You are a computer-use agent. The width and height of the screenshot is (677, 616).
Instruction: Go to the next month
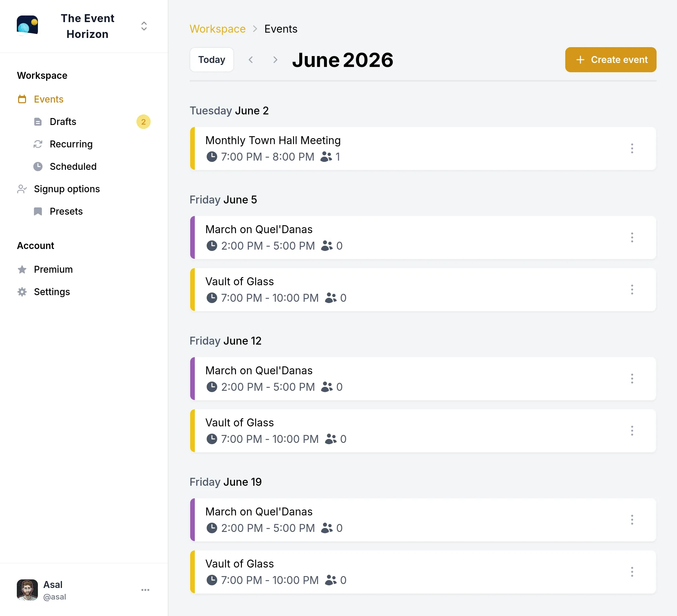point(275,59)
